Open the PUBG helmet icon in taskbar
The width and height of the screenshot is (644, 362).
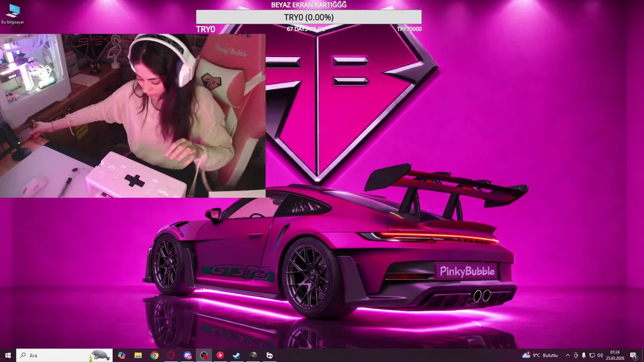point(253,355)
